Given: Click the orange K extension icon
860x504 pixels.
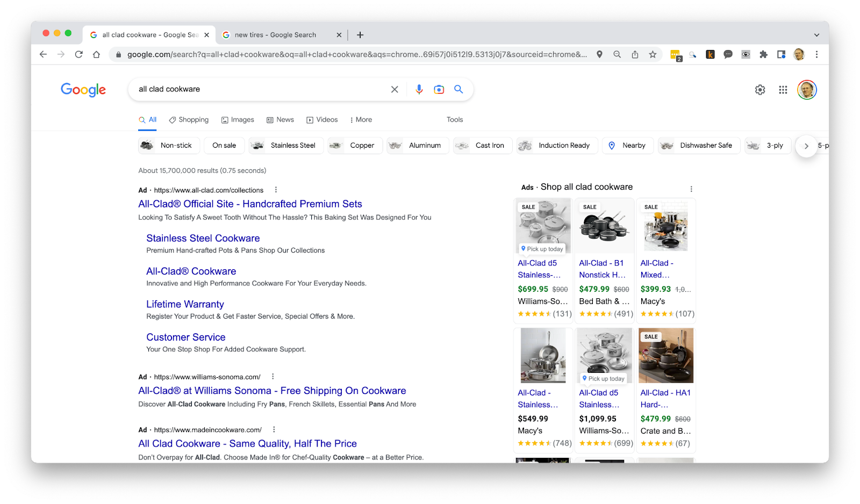Looking at the screenshot, I should (x=710, y=54).
